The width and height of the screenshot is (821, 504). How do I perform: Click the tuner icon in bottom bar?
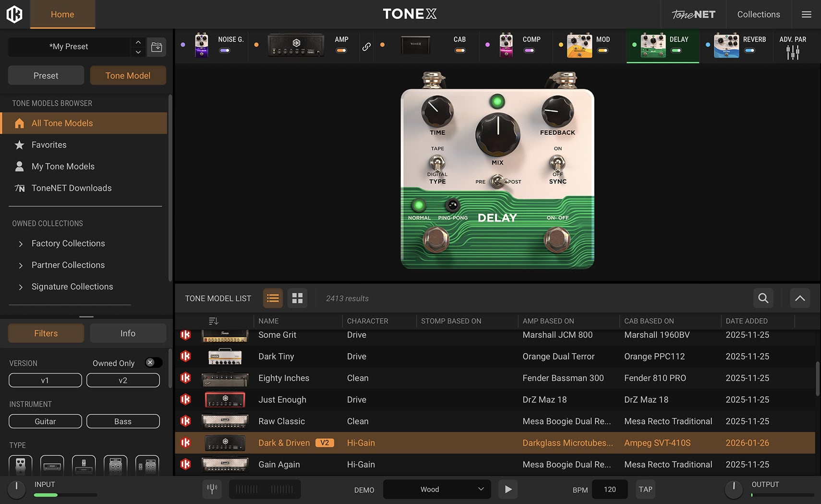pos(212,489)
